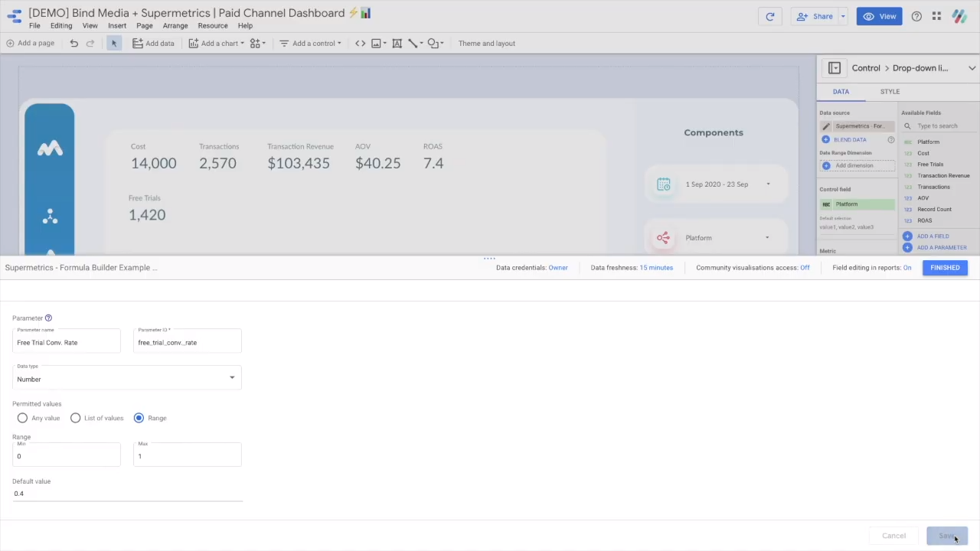Screen dimensions: 980x551
Task: Click the redo arrow icon
Action: (x=90, y=44)
